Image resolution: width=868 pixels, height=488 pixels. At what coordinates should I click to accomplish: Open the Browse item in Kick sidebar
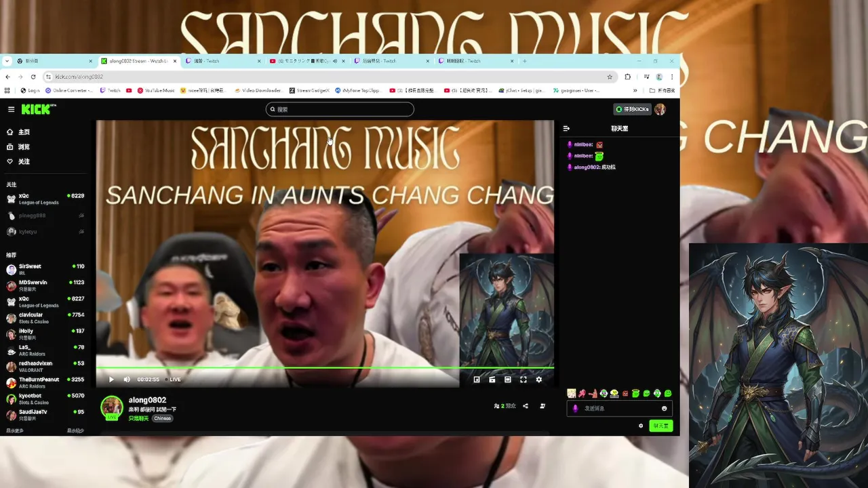(18, 147)
